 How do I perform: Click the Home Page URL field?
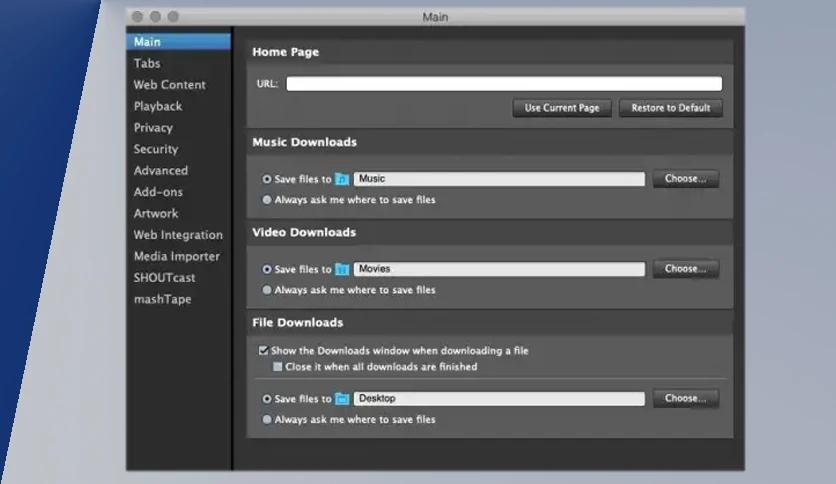504,84
